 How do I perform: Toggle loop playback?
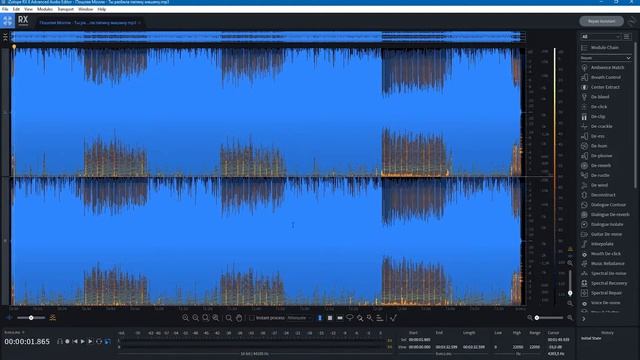(x=99, y=341)
